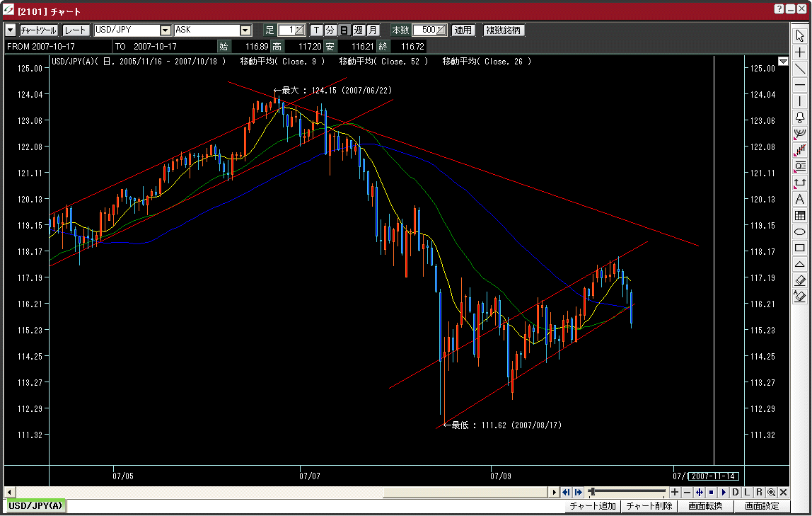Image resolution: width=812 pixels, height=516 pixels.
Task: Select the ellipse drawing tool
Action: click(800, 232)
